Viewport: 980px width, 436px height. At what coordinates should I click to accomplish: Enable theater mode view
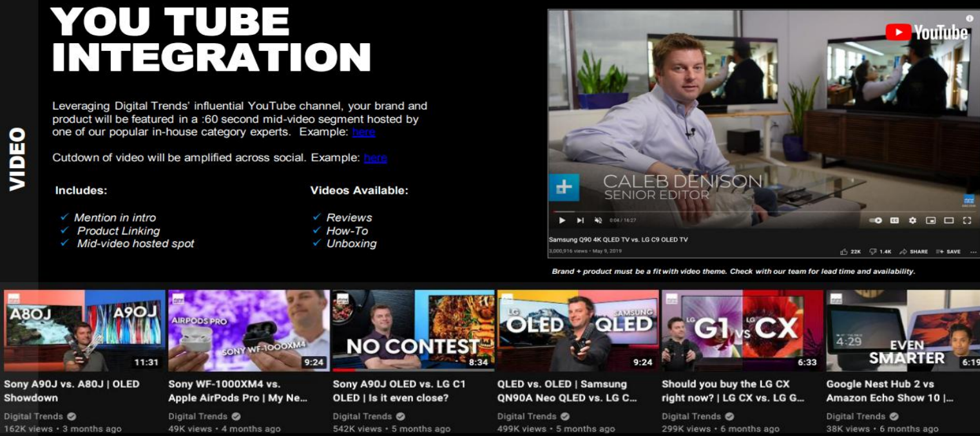click(948, 220)
